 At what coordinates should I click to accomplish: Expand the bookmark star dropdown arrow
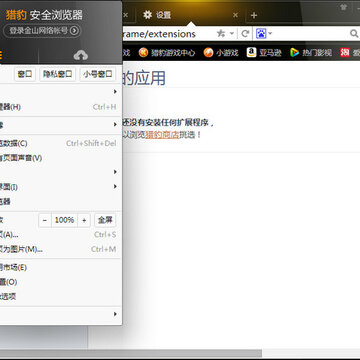click(x=231, y=33)
